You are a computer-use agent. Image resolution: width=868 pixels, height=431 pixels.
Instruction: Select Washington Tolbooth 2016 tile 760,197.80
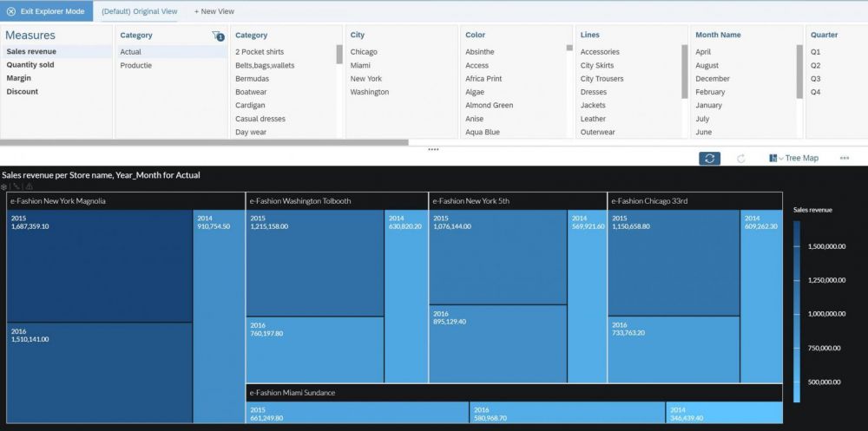pos(315,349)
